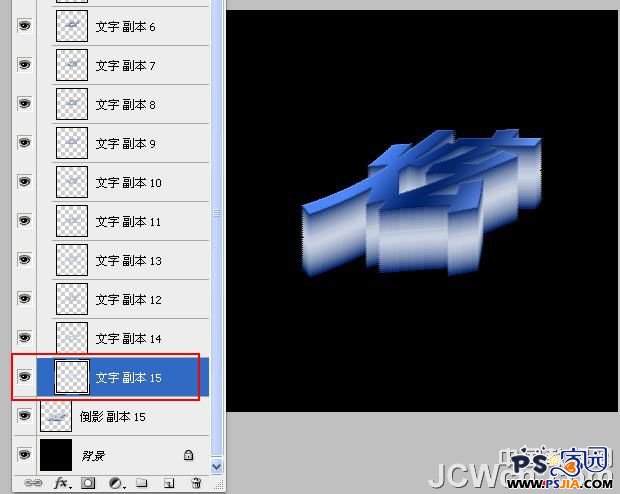Viewport: 620px width, 494px height.
Task: Toggle visibility of 背景 layer
Action: pyautogui.click(x=25, y=454)
